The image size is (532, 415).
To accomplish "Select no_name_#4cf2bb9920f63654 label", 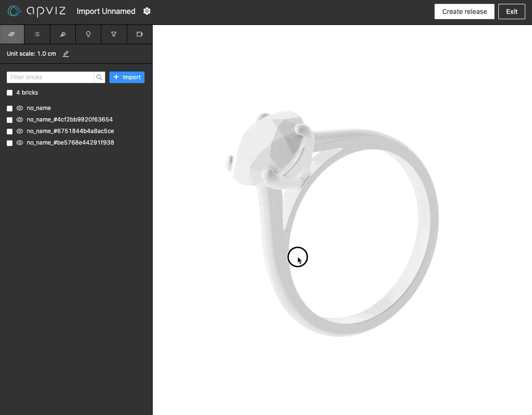I will [x=70, y=120].
